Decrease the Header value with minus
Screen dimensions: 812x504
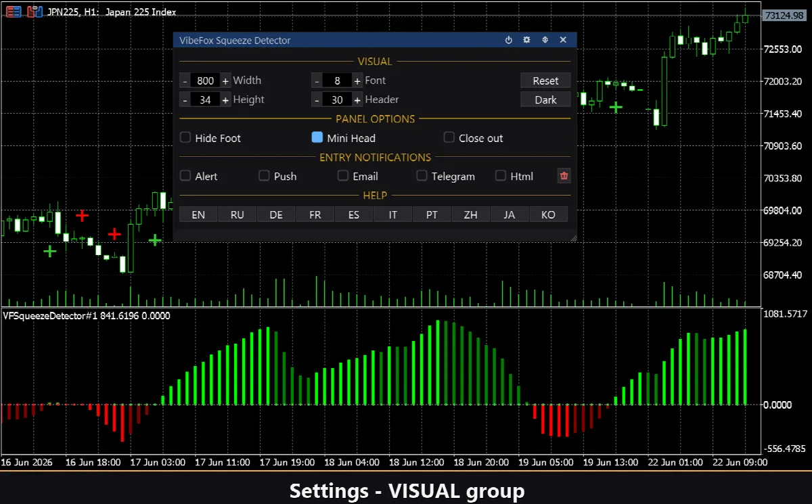(x=316, y=100)
